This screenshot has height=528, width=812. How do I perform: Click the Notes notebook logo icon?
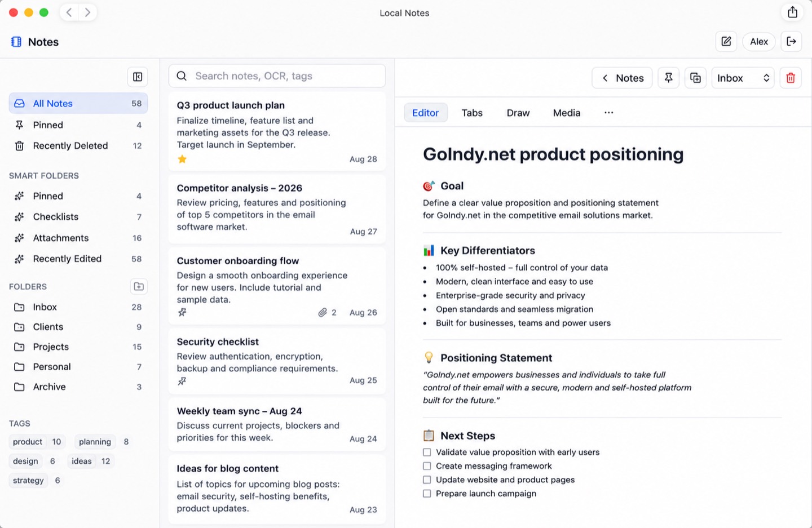[x=16, y=42]
